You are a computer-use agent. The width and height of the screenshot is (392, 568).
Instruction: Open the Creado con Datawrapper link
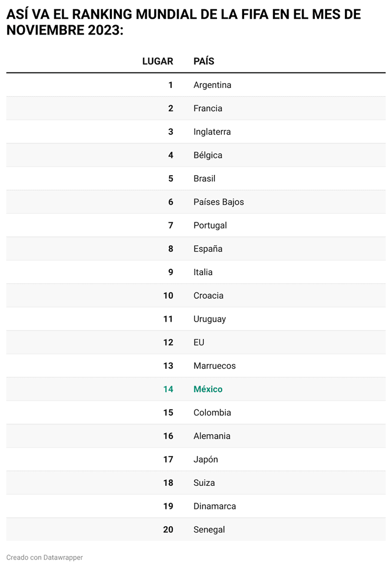44,558
